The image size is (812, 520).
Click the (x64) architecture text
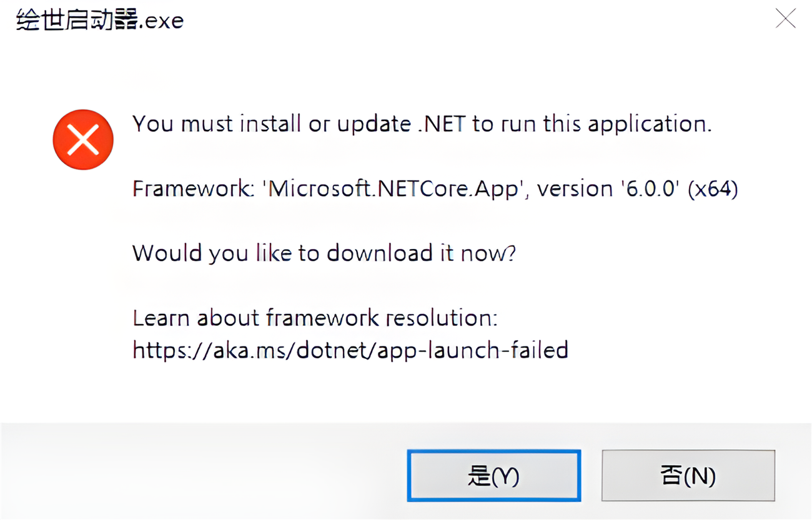click(x=712, y=189)
